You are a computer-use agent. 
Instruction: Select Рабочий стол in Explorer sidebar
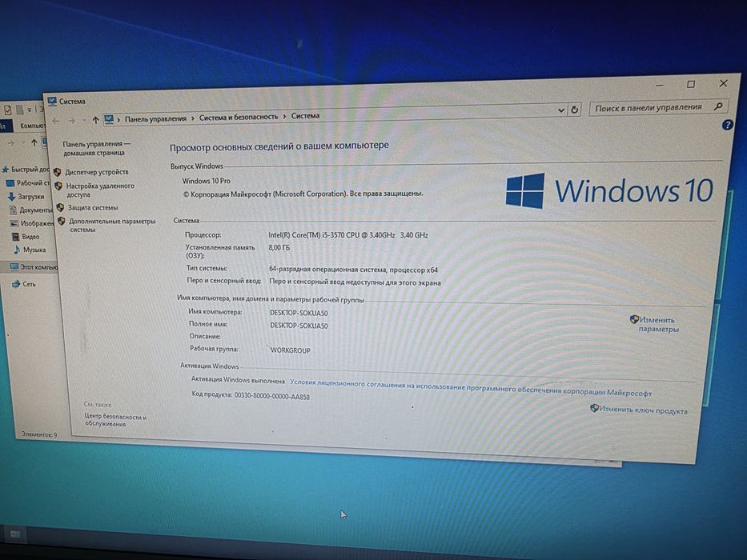(28, 183)
